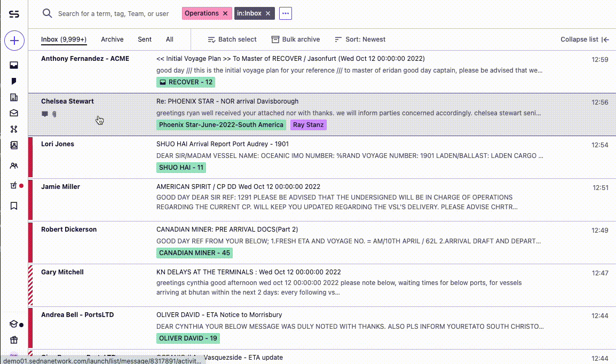Image resolution: width=616 pixels, height=364 pixels.
Task: Open the comments sidebar icon
Action: (14, 81)
